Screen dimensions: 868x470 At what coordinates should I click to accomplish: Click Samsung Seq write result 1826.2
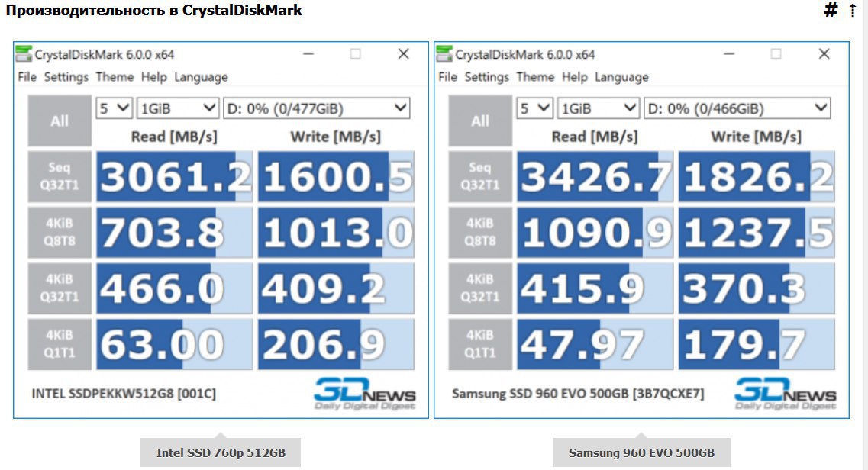pyautogui.click(x=757, y=176)
